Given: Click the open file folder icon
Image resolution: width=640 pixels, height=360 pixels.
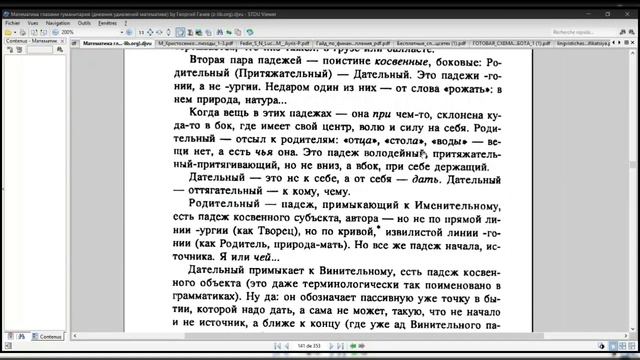Looking at the screenshot, I should 8,32.
